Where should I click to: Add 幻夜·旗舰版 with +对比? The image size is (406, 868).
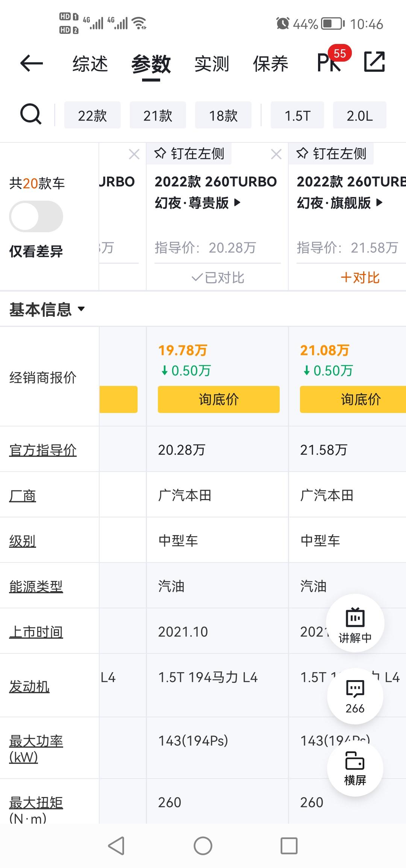[360, 278]
